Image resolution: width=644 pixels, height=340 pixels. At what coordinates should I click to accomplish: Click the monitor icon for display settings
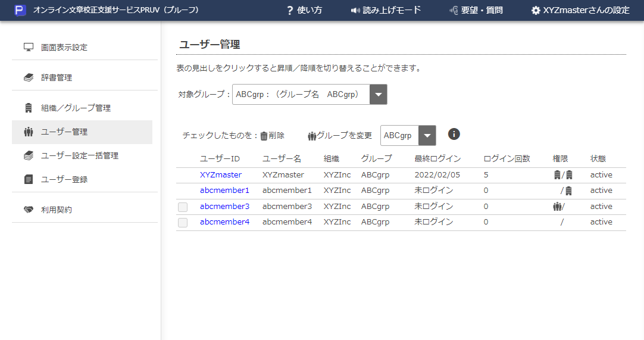29,47
